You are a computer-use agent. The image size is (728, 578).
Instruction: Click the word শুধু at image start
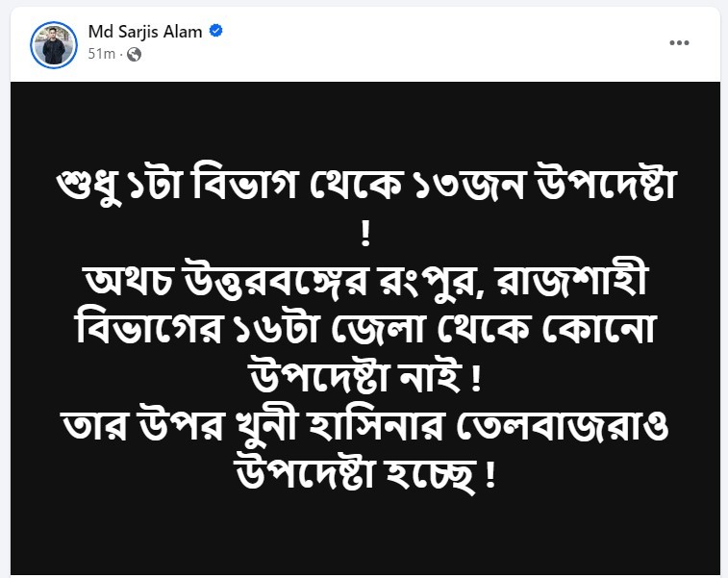tap(89, 187)
